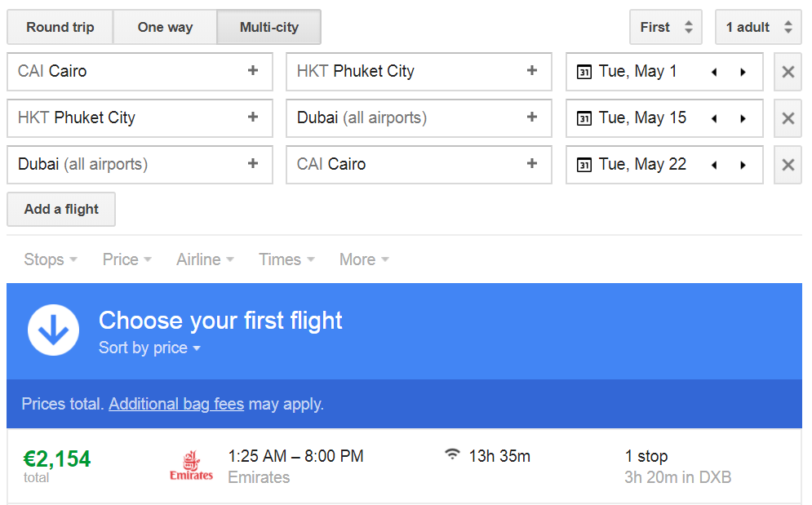
Task: Open the 1 adult passengers dropdown
Action: coord(758,27)
